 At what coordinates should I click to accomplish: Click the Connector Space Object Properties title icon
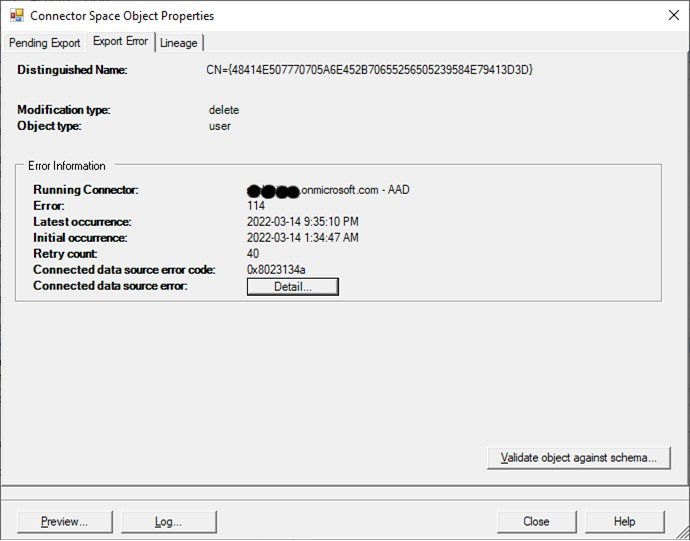pos(17,15)
